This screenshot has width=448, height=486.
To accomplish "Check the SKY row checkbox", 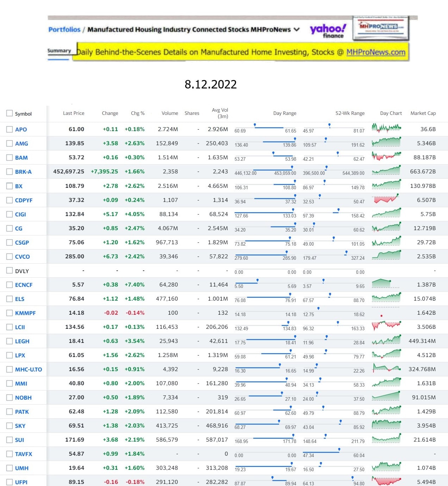I will point(10,426).
